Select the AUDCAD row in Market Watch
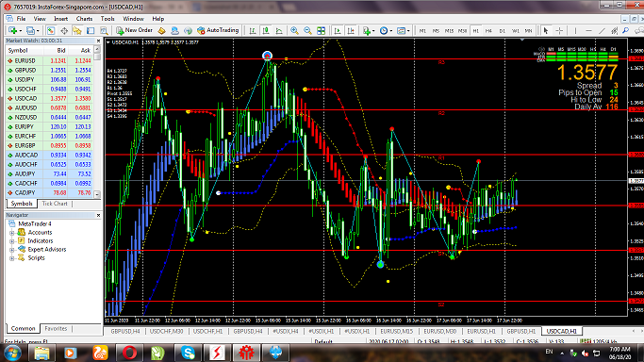This screenshot has width=644, height=362. [49, 156]
